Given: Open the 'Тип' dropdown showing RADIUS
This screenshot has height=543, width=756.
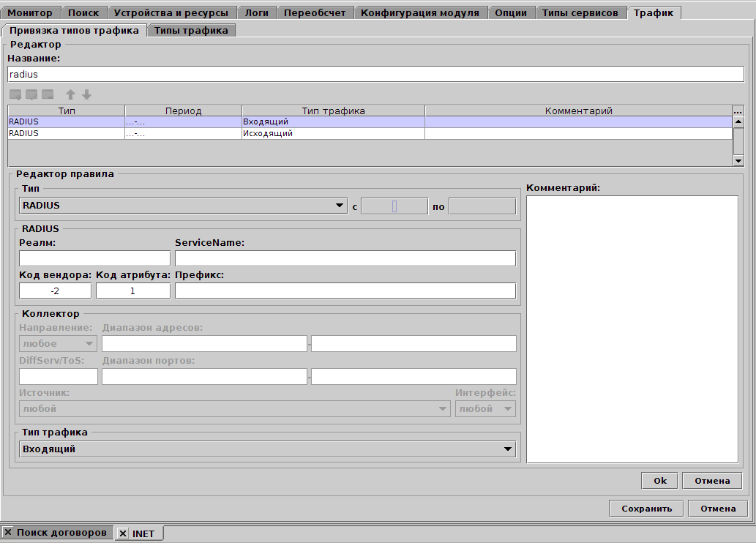Looking at the screenshot, I should point(341,206).
